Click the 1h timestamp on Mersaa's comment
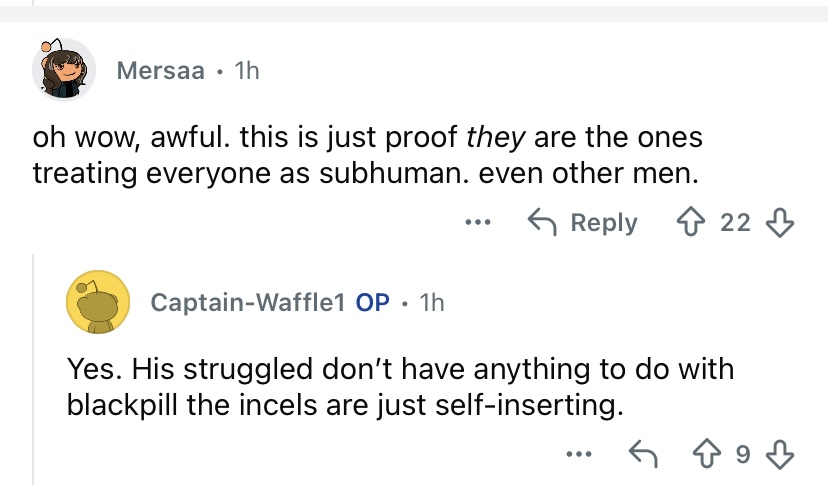The image size is (828, 485). 245,71
